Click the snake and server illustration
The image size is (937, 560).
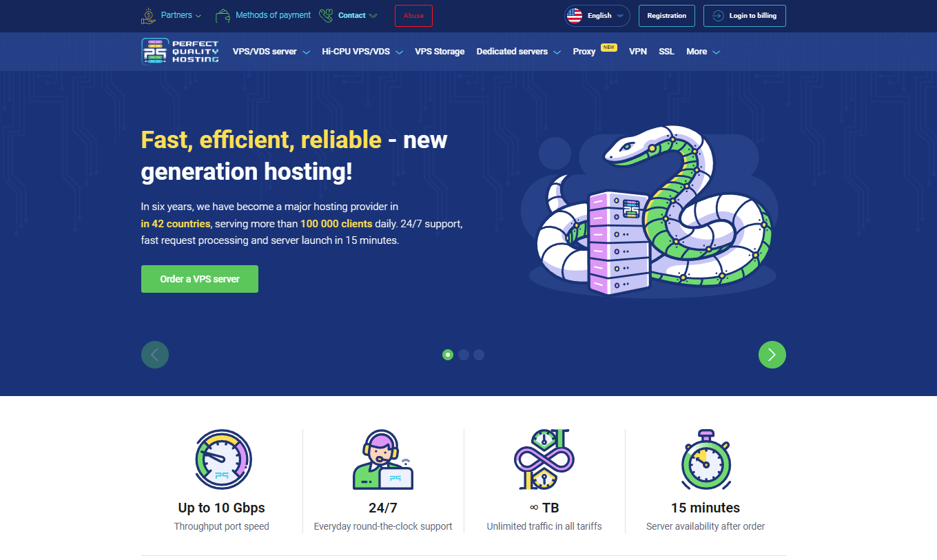pyautogui.click(x=650, y=210)
